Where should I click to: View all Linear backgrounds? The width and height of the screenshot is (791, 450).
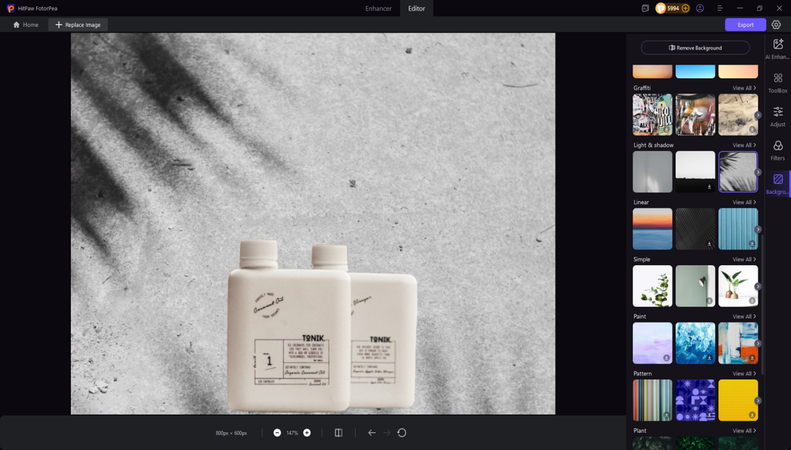pyautogui.click(x=744, y=202)
